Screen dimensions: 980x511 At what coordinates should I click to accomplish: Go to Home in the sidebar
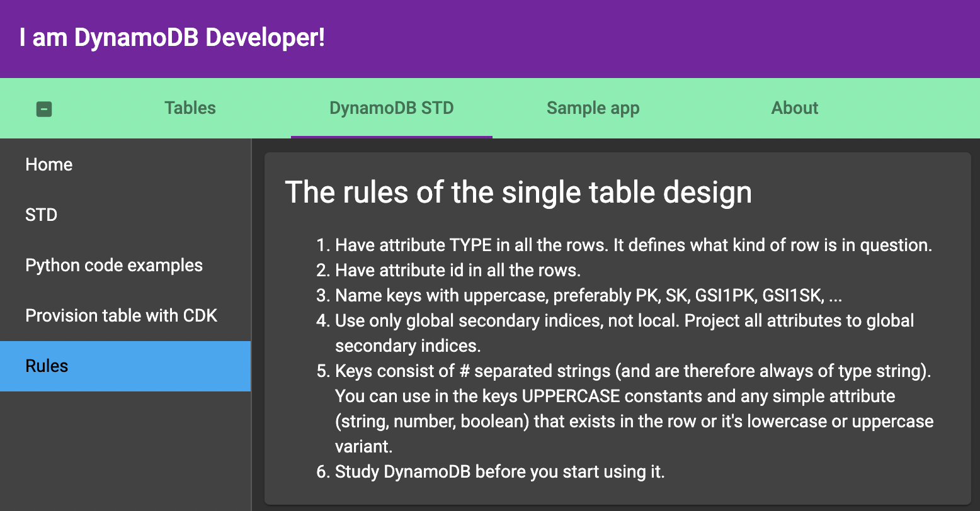[x=125, y=165]
